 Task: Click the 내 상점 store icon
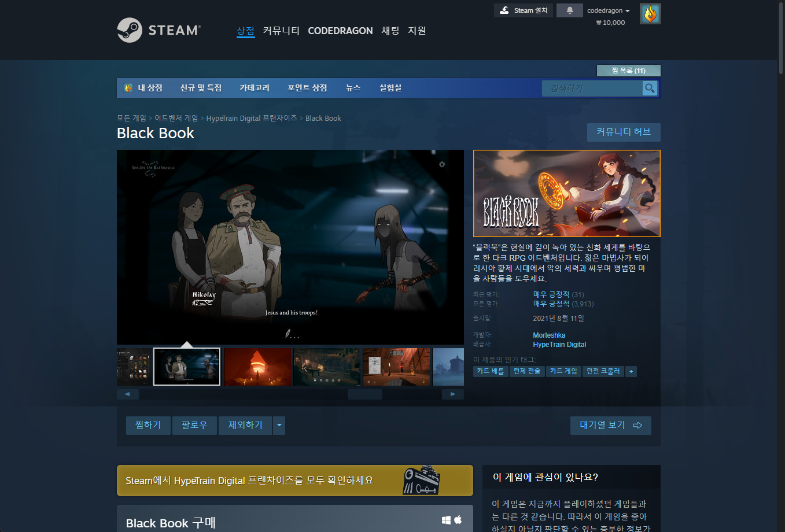click(x=128, y=88)
